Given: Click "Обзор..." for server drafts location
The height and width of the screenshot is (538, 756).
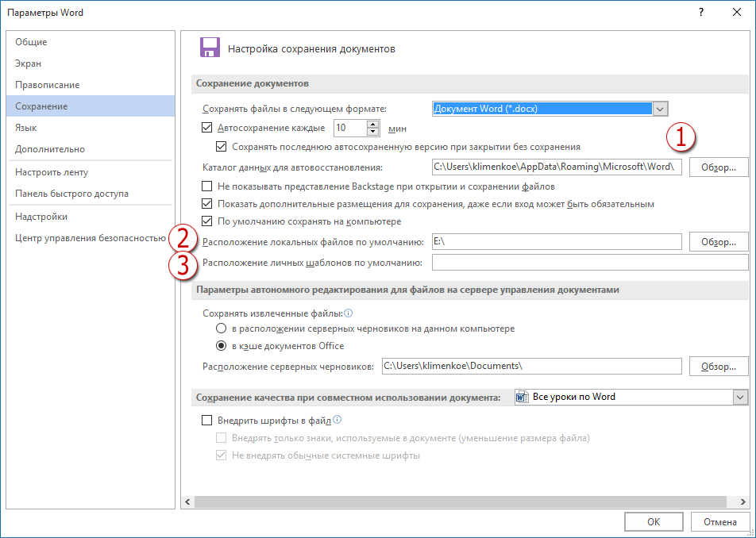Looking at the screenshot, I should point(719,367).
